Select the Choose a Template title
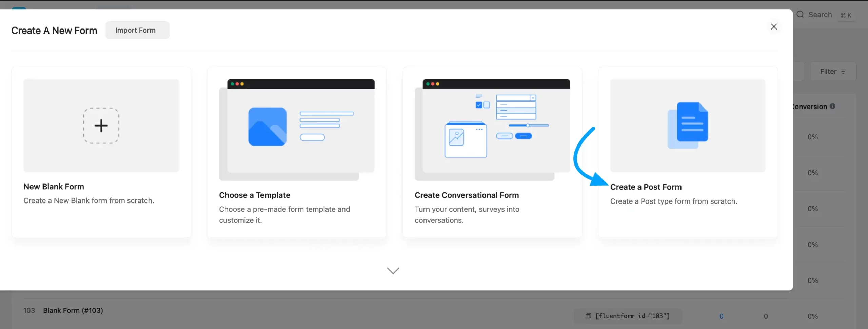This screenshot has height=329, width=868. click(x=254, y=195)
